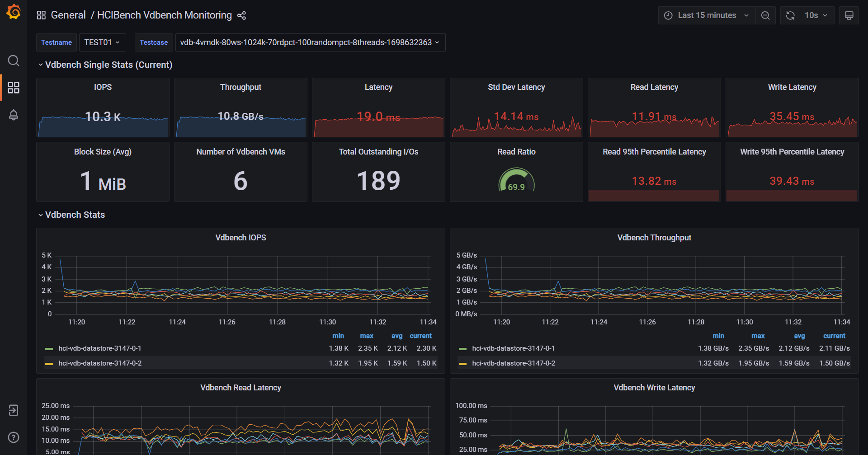Open the Read Latency stat panel menu
Viewport: 868px width, 455px height.
654,87
